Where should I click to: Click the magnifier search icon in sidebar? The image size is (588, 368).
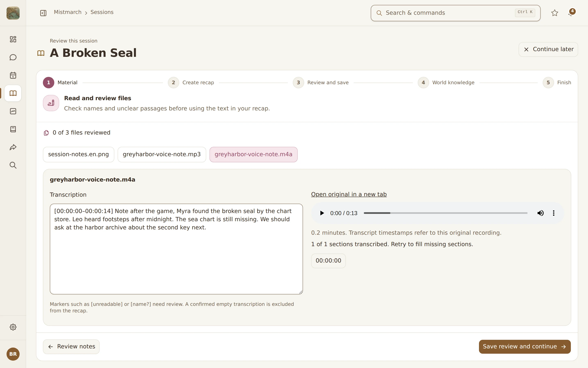[x=13, y=165]
